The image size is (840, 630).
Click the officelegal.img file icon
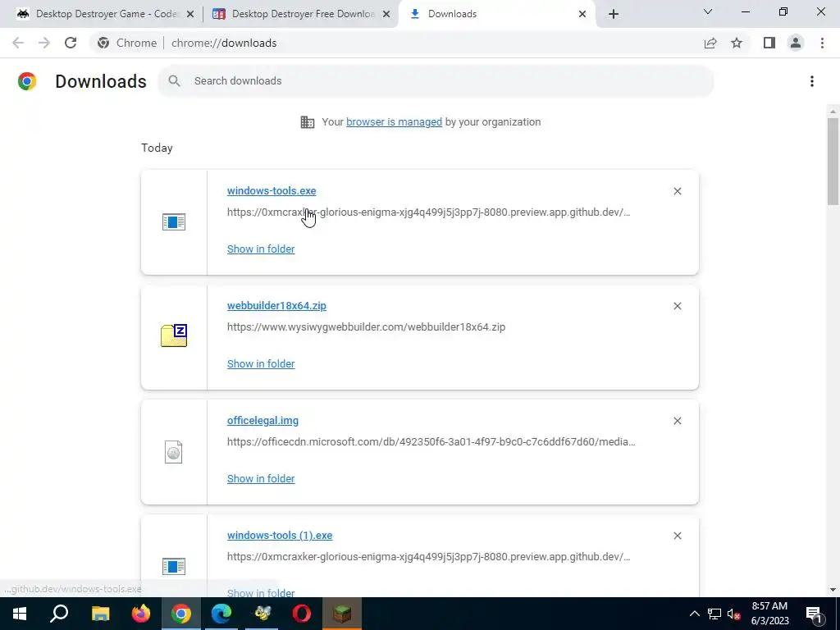[174, 452]
